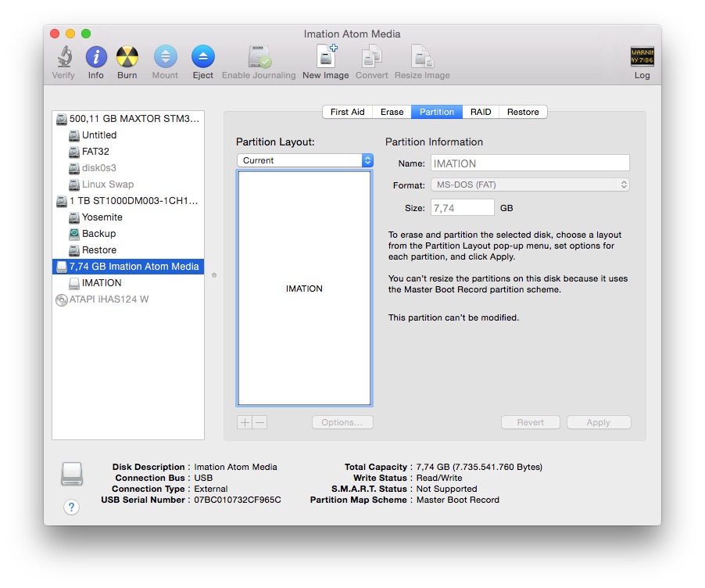
Task: Click the Mount toolbar icon
Action: tap(165, 58)
